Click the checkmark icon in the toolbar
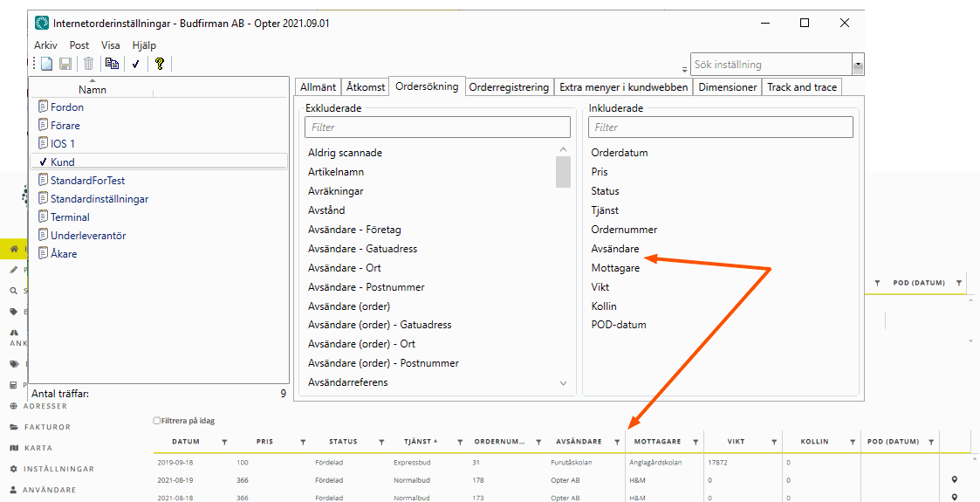 135,64
